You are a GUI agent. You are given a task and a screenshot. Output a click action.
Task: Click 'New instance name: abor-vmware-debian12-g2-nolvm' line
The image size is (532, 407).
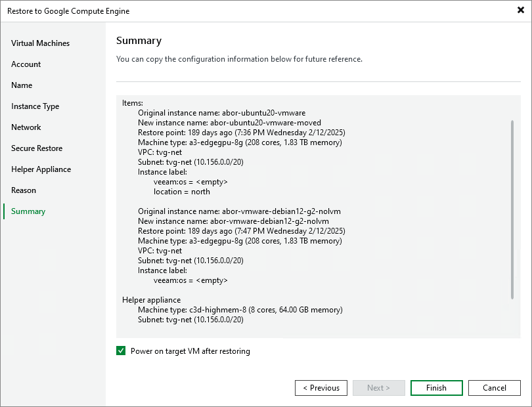tap(233, 221)
